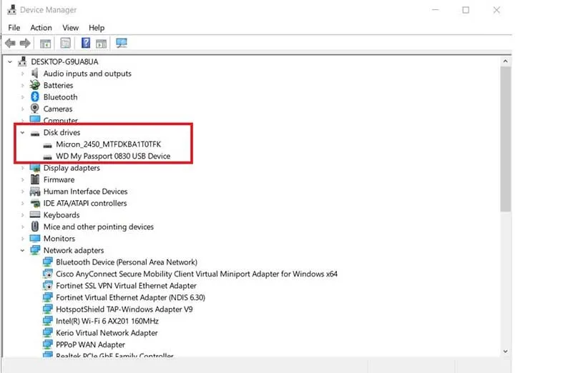This screenshot has width=588, height=373.
Task: Open the File menu
Action: coord(14,28)
